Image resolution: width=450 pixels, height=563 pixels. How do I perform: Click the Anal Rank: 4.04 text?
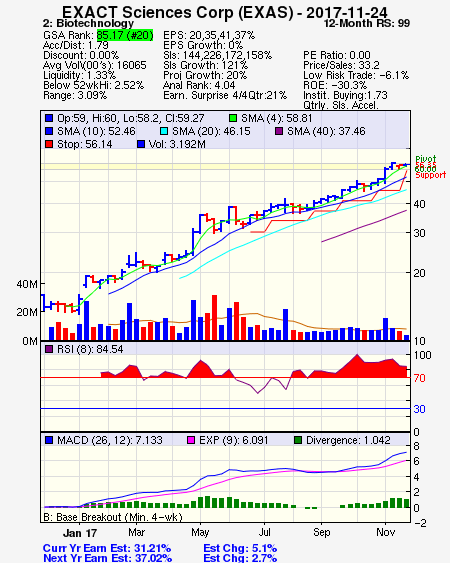[x=199, y=85]
